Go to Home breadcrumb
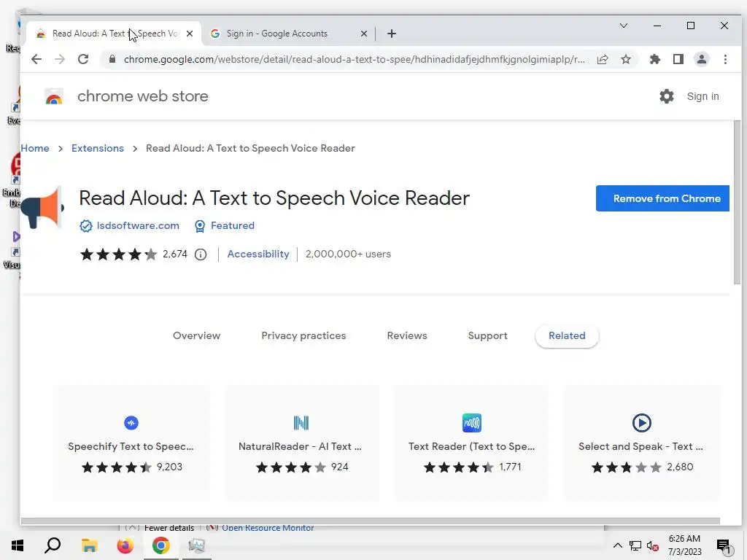The width and height of the screenshot is (747, 560). (35, 148)
